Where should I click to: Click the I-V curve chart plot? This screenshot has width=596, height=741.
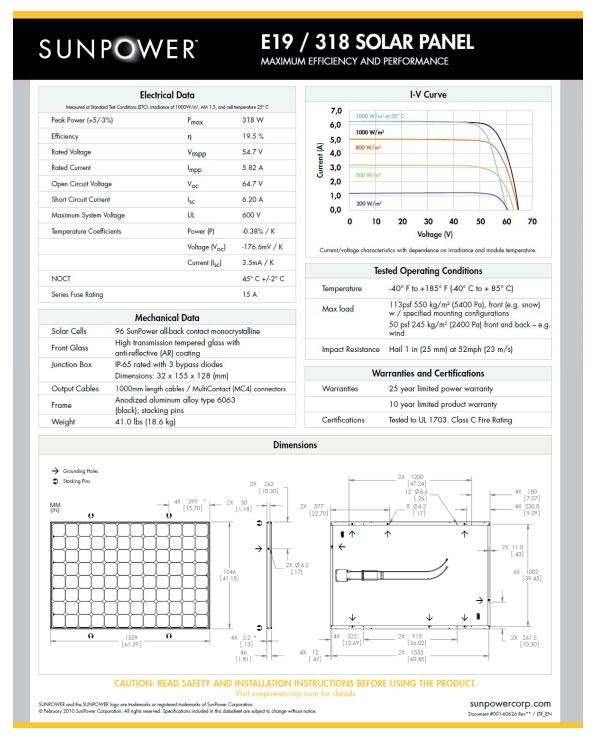[x=441, y=160]
